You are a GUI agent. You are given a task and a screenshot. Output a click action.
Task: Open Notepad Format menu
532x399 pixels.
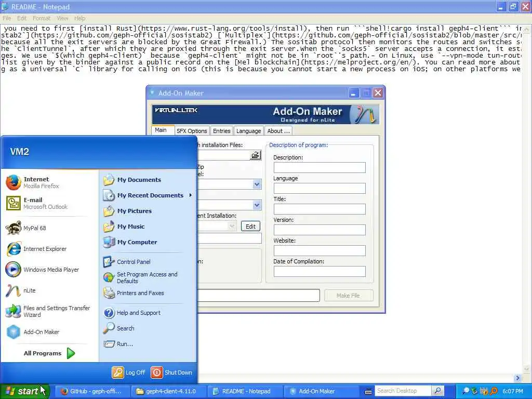pyautogui.click(x=42, y=18)
